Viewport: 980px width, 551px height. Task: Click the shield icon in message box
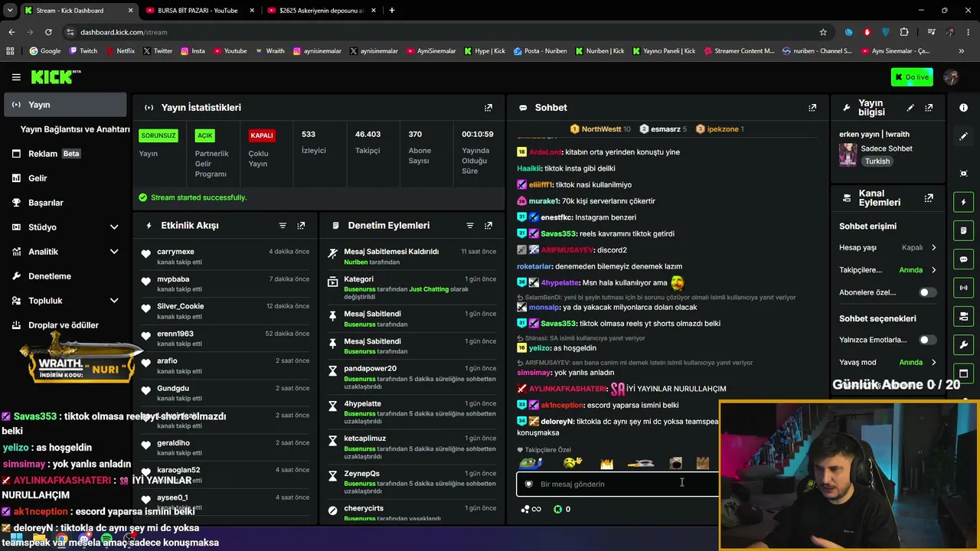point(528,484)
